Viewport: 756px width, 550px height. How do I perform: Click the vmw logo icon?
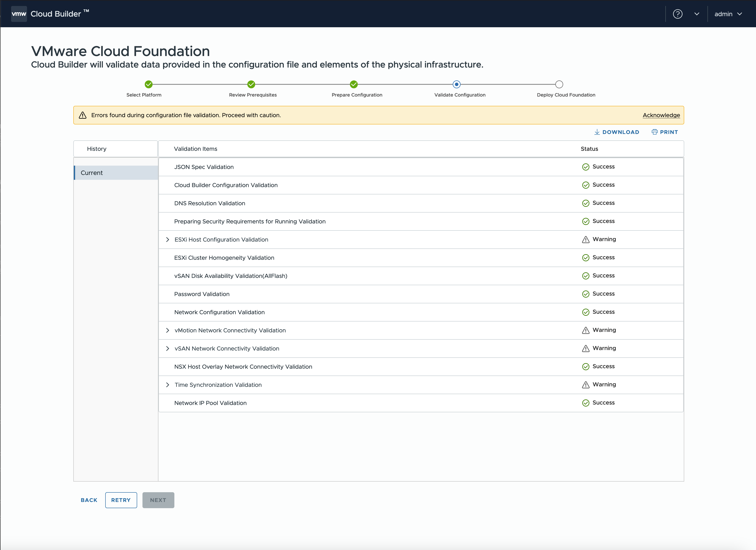(x=19, y=14)
